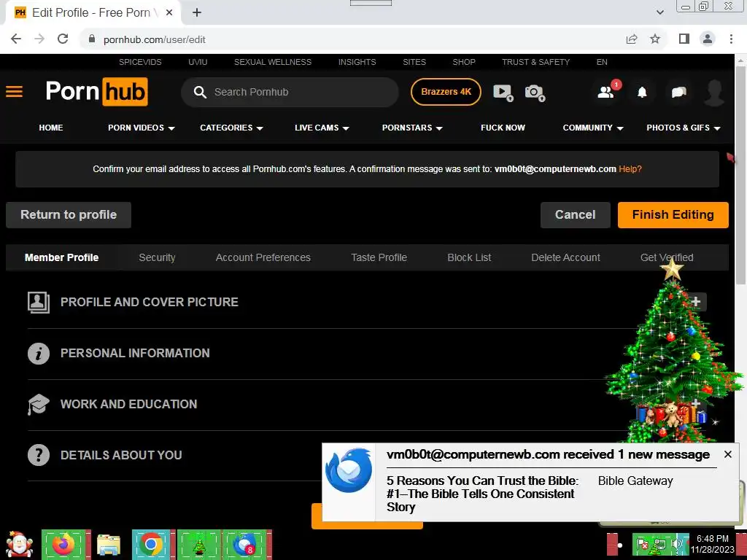Viewport: 747px width, 560px height.
Task: Click the browser forward arrow
Action: coord(39,39)
